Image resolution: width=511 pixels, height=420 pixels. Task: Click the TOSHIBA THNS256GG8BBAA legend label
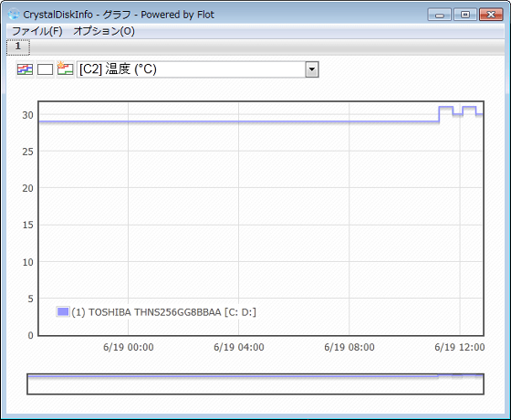pyautogui.click(x=163, y=312)
